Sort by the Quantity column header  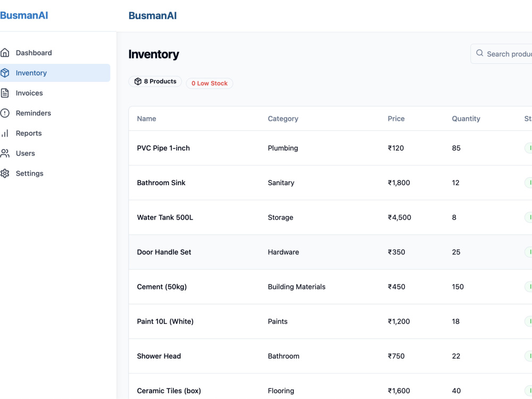point(466,119)
